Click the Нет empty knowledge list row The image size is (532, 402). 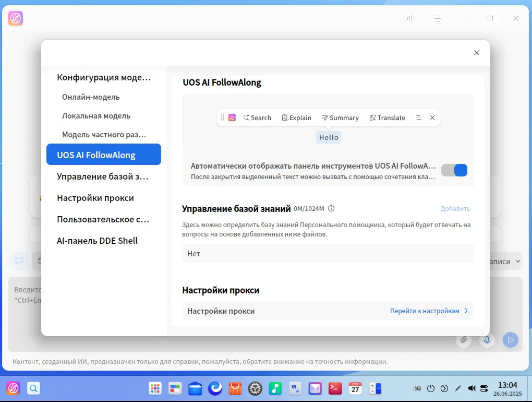click(328, 253)
